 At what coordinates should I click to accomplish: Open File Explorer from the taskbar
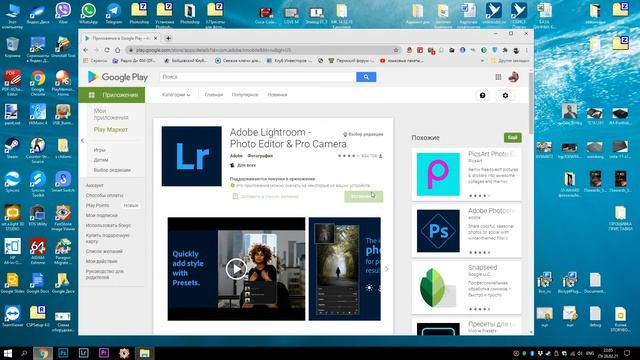[144, 353]
